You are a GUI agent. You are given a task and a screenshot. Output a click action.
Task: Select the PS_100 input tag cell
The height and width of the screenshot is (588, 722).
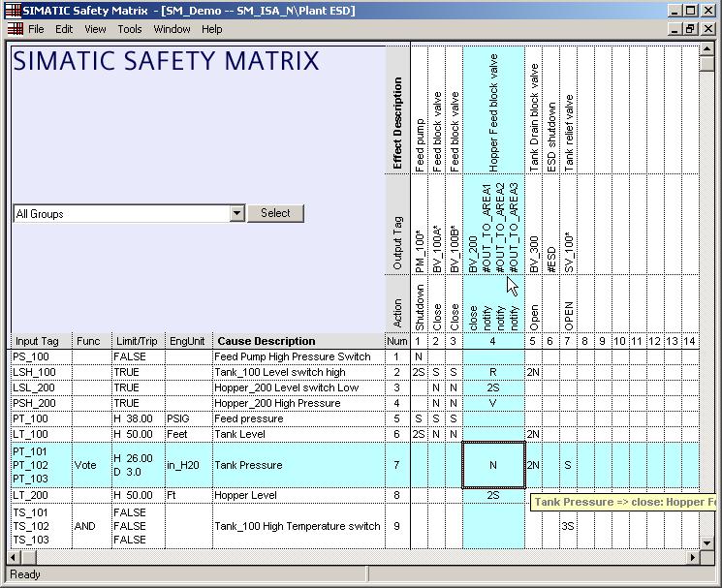click(x=41, y=356)
